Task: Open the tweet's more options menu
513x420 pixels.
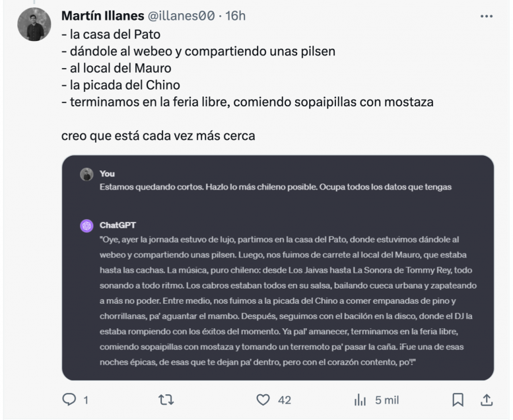Action: click(487, 16)
